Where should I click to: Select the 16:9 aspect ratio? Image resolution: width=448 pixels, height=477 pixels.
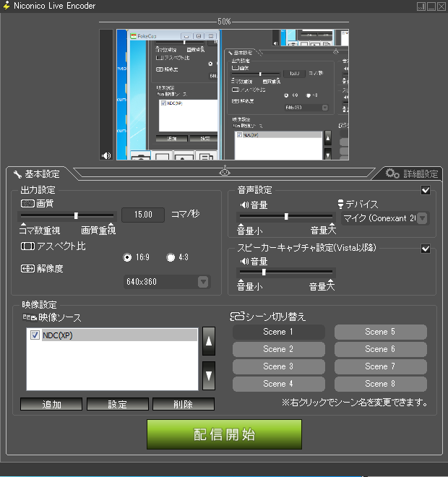(x=127, y=257)
